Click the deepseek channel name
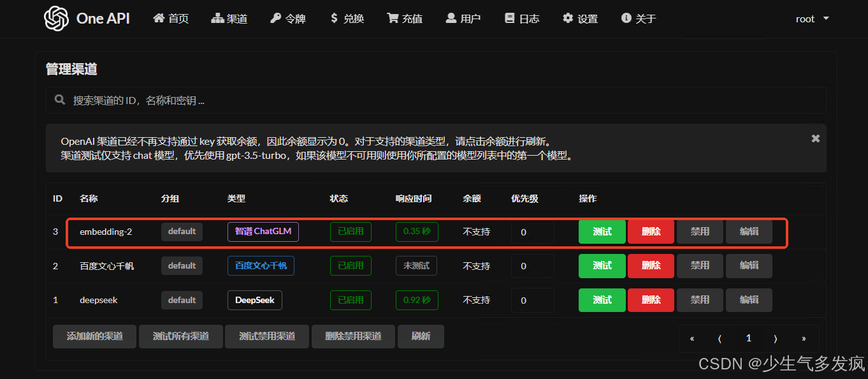Screen dimensions: 868x379 (99, 300)
